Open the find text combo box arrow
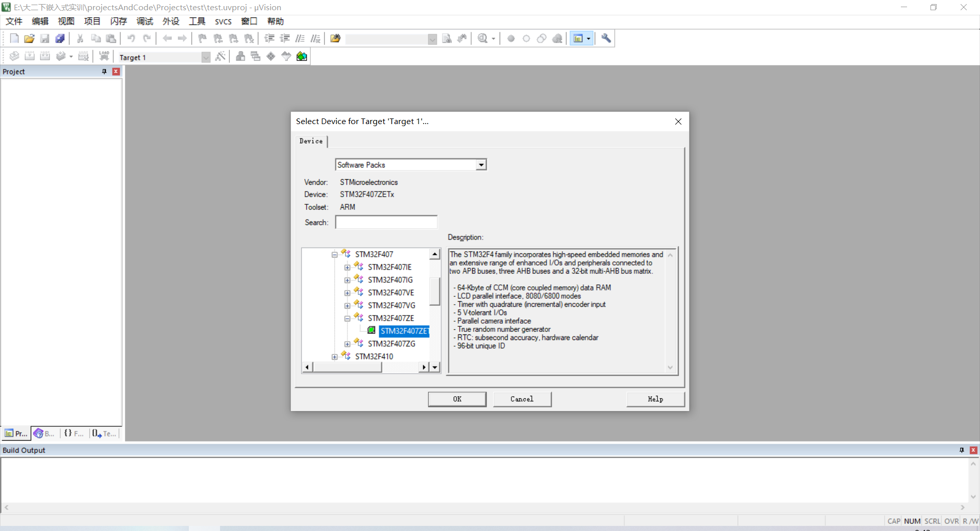Viewport: 980px width, 531px height. [x=432, y=39]
